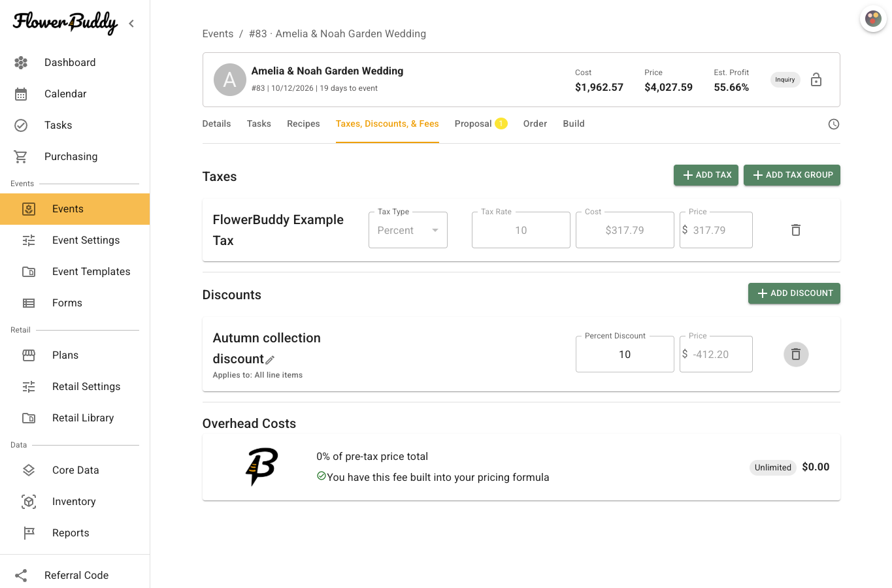Open the Tax Type dropdown
The width and height of the screenshot is (892, 588).
pyautogui.click(x=408, y=230)
